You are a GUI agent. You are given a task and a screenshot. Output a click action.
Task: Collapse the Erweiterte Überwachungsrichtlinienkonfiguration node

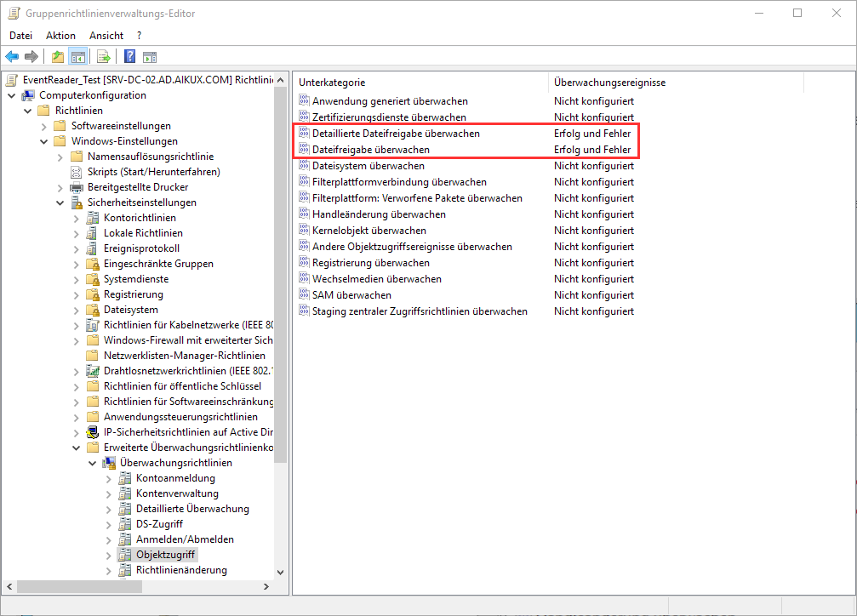click(77, 448)
